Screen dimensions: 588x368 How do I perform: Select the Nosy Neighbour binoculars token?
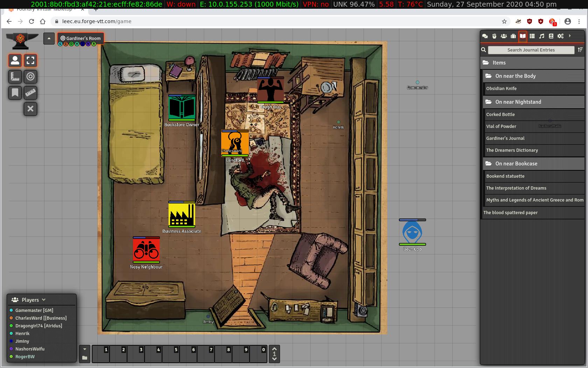(x=146, y=250)
